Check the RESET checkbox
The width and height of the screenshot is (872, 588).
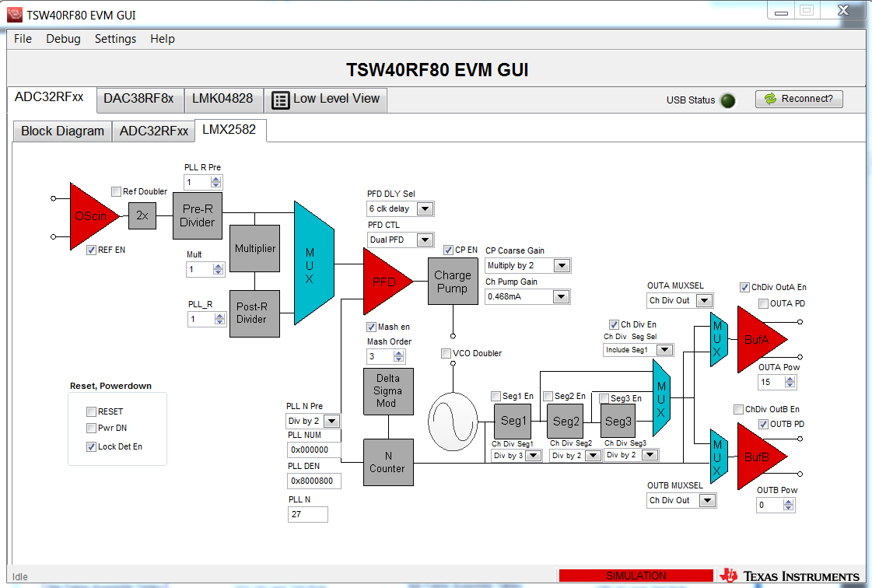[91, 411]
